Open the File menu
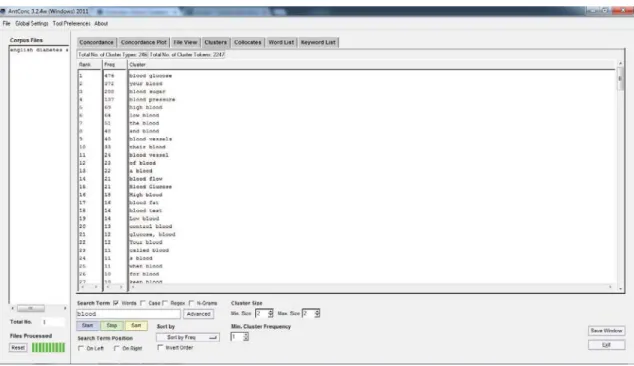The image size is (634, 366). tap(6, 23)
